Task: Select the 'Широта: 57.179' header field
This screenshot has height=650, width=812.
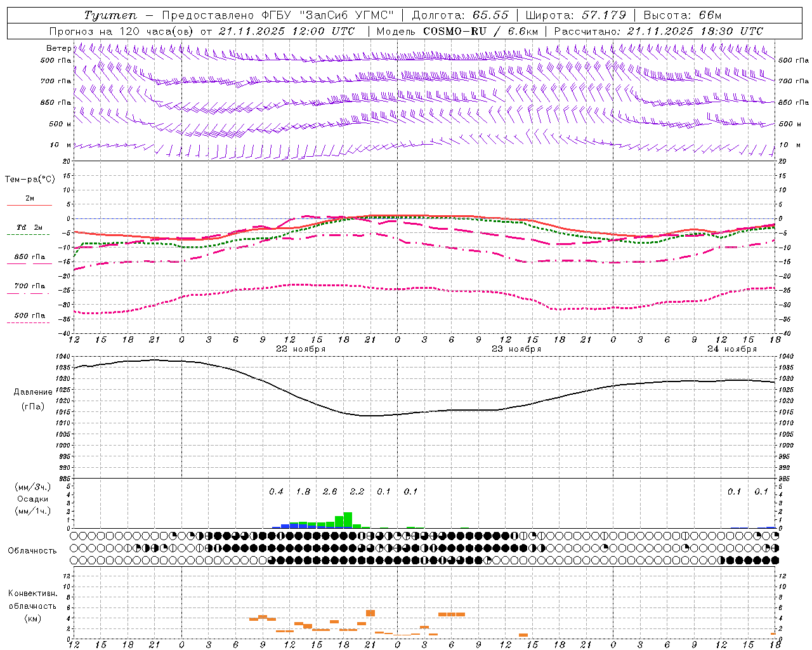Action: point(575,15)
